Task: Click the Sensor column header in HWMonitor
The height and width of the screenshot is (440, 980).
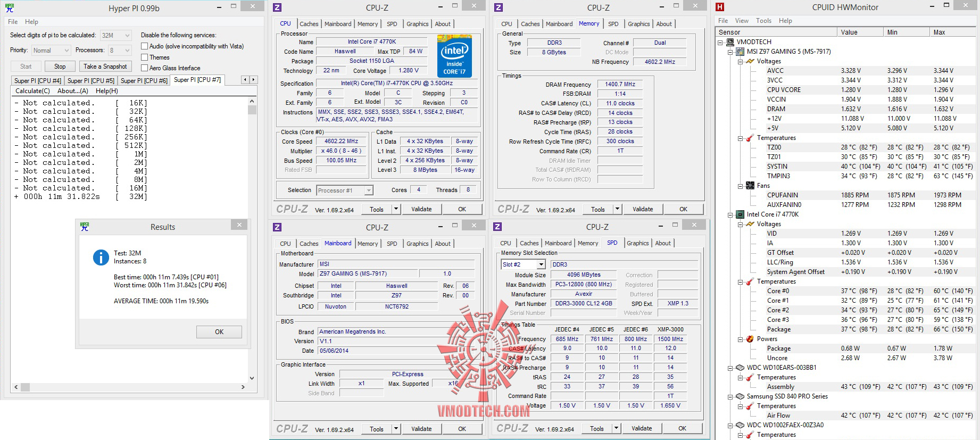Action: click(x=776, y=32)
